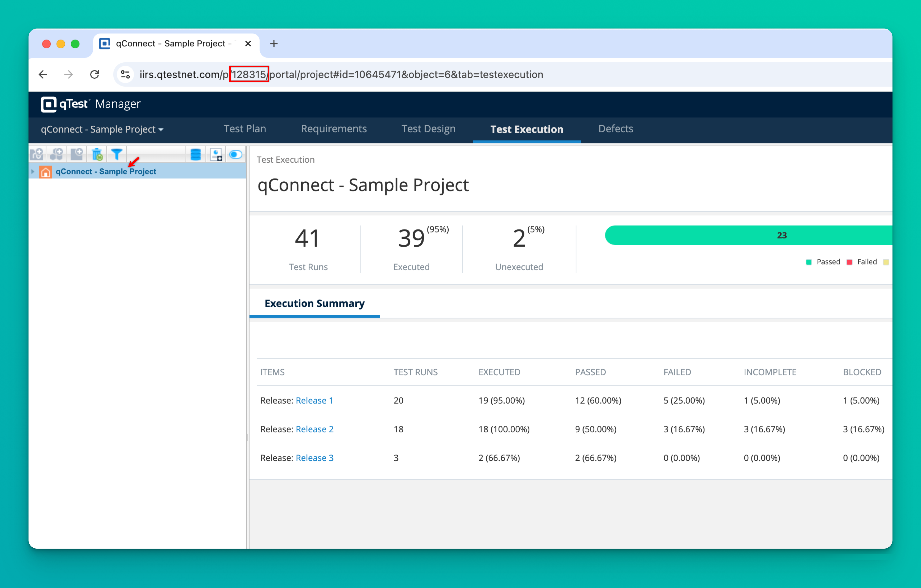Click the blue database stack icon

point(195,154)
